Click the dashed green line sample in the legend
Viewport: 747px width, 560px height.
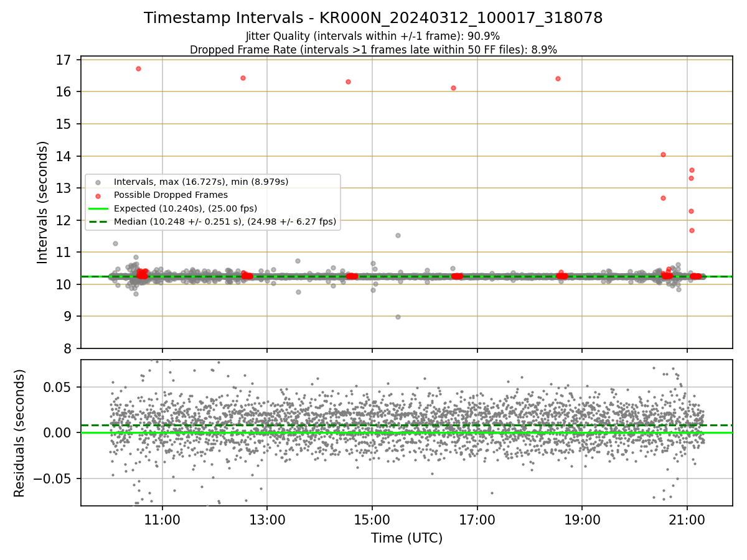click(98, 222)
